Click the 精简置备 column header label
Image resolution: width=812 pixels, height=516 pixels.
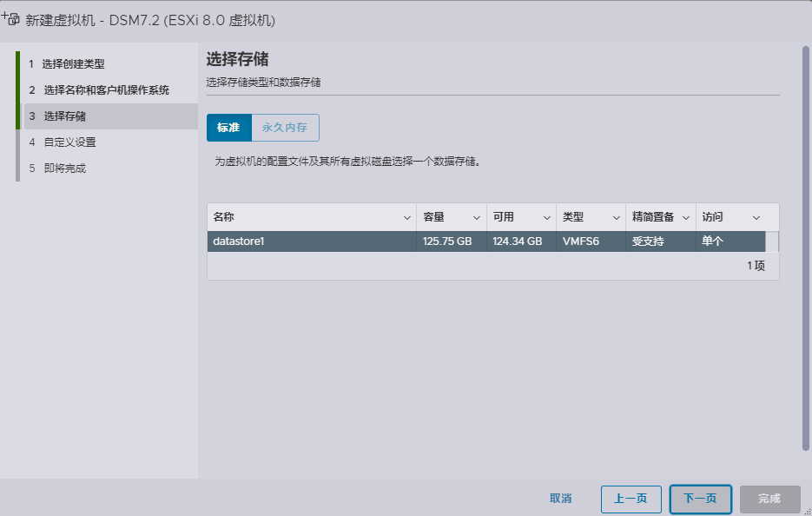[653, 217]
